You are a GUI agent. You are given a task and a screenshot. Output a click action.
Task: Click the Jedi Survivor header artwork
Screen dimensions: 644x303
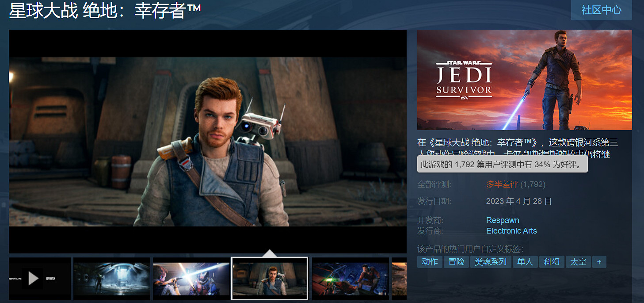[524, 80]
